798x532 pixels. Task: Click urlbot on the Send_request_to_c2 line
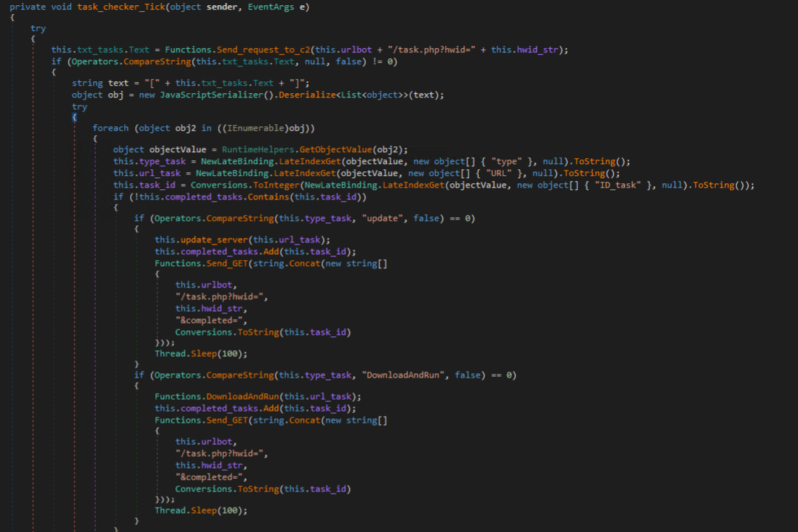356,50
